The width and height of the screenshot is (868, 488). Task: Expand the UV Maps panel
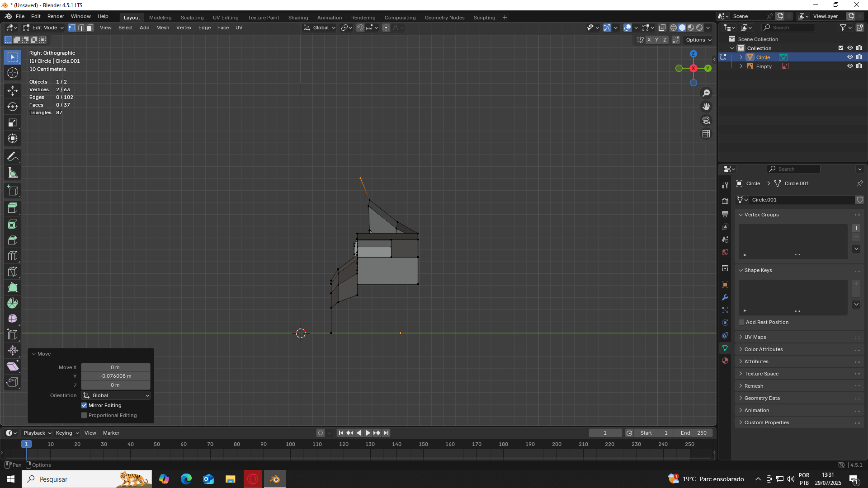tap(755, 337)
